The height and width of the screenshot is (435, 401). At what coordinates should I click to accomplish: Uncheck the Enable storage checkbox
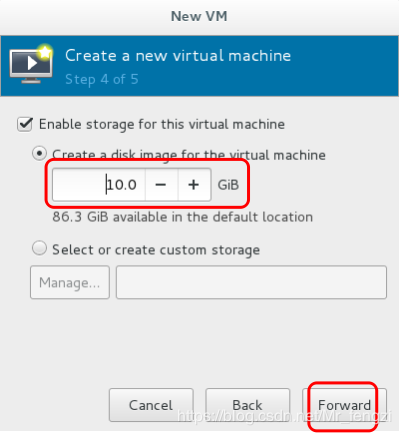tap(25, 124)
